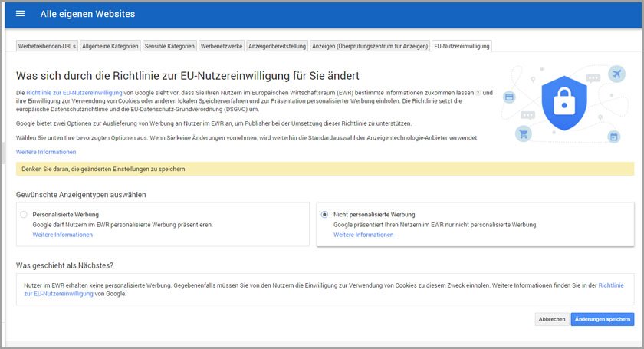Select Personalisierte Werbung radio option
Viewport: 644px width, 349px height.
[x=25, y=215]
